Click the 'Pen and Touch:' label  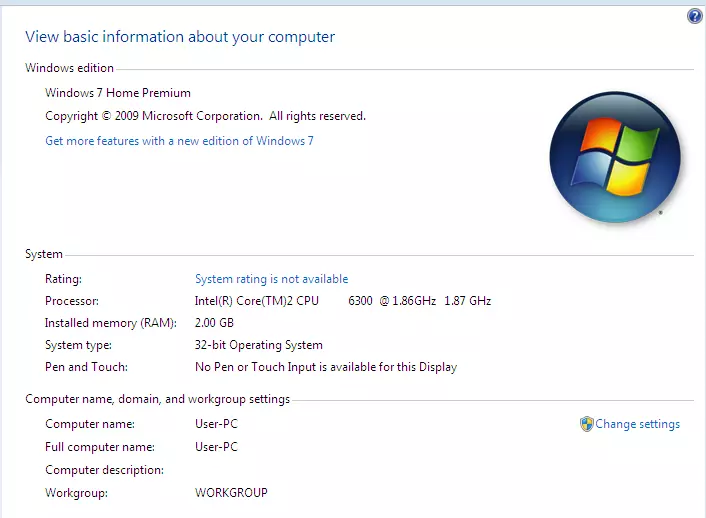86,367
